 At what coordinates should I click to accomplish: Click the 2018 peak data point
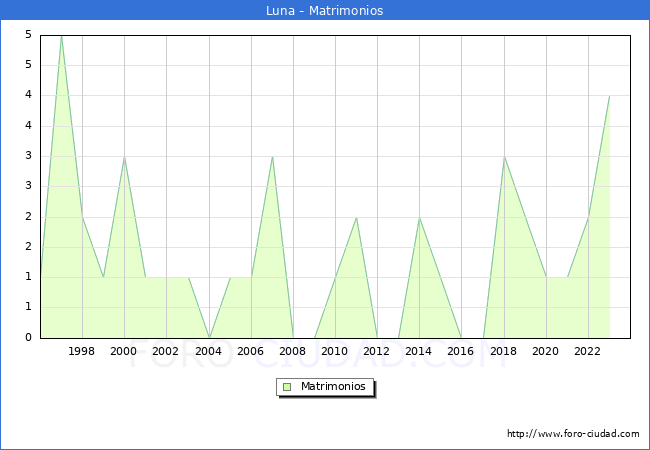[504, 157]
